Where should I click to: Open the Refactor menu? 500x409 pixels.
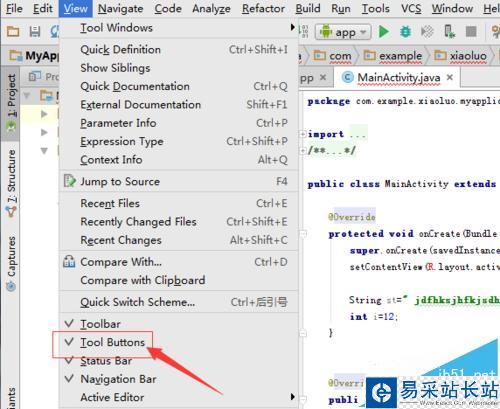[x=263, y=8]
